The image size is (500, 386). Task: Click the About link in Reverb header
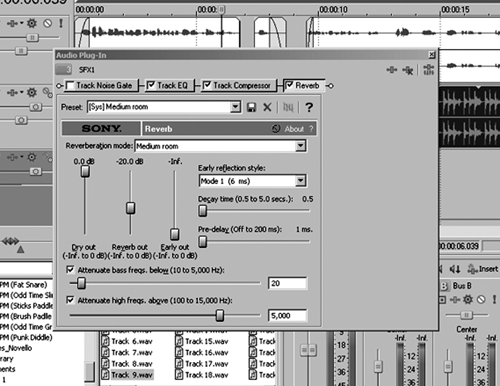pyautogui.click(x=294, y=129)
